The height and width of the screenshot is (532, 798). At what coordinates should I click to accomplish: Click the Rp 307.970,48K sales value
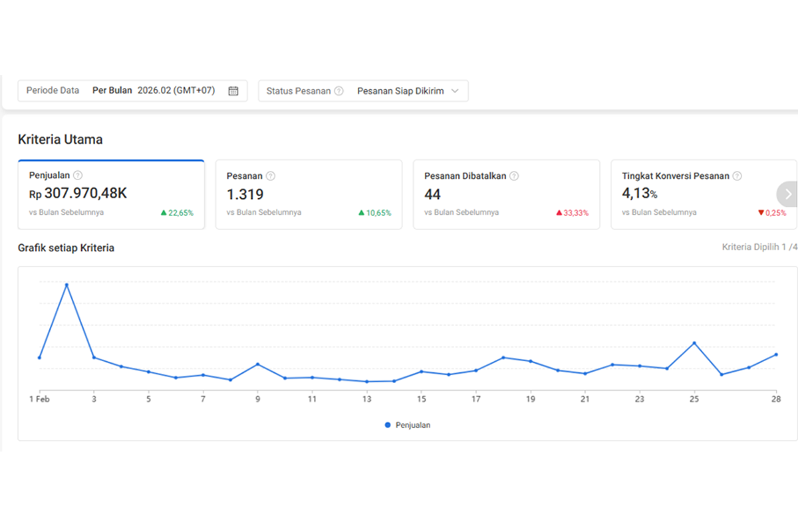point(78,194)
